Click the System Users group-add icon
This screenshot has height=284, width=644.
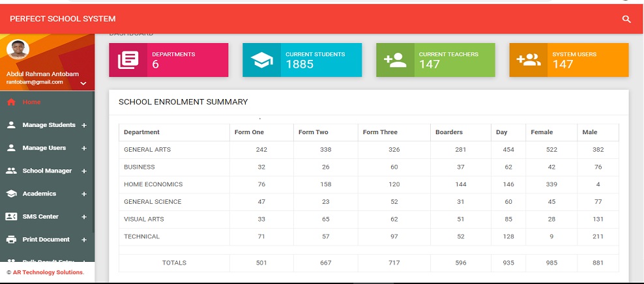pyautogui.click(x=528, y=60)
